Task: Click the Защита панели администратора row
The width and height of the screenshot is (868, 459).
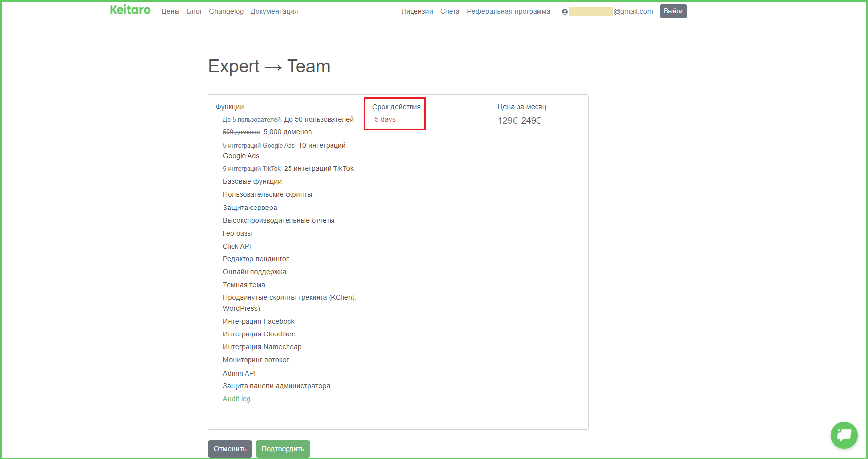Action: click(x=277, y=386)
